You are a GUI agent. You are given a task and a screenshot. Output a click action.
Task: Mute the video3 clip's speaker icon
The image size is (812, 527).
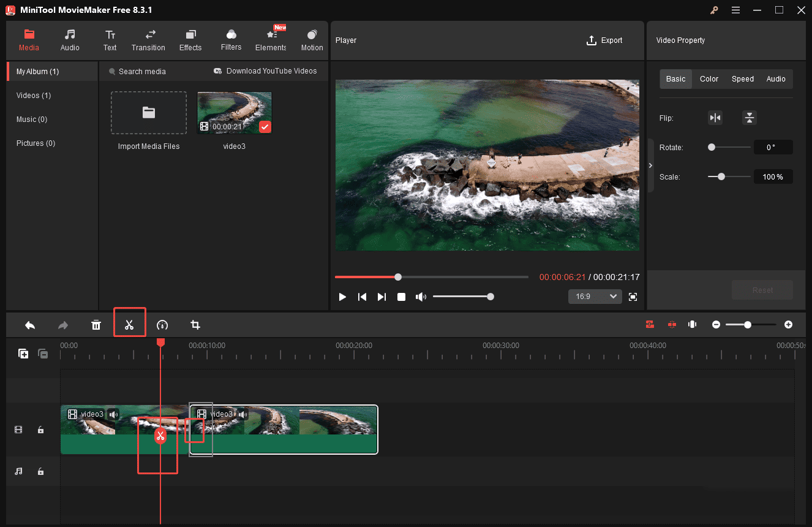(113, 414)
